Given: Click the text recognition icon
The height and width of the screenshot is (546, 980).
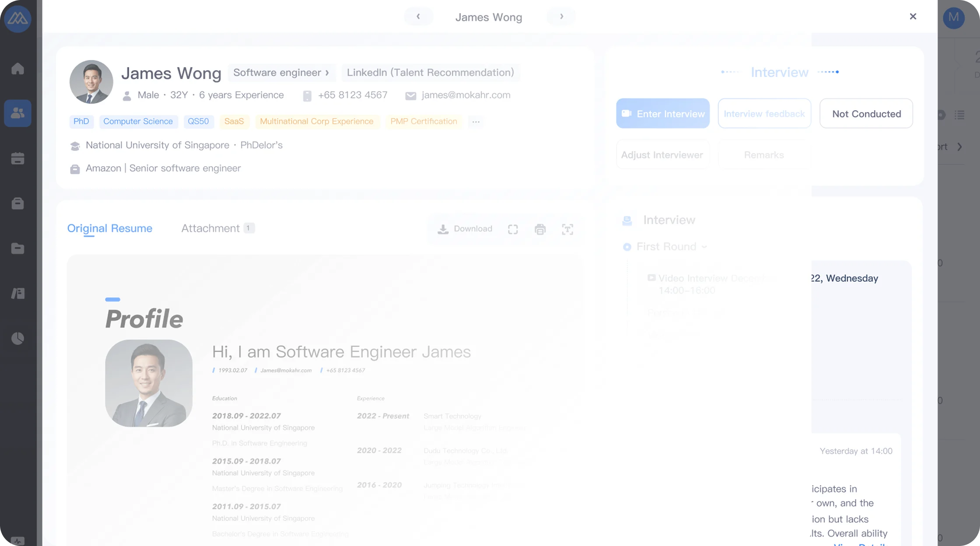Looking at the screenshot, I should coord(567,229).
